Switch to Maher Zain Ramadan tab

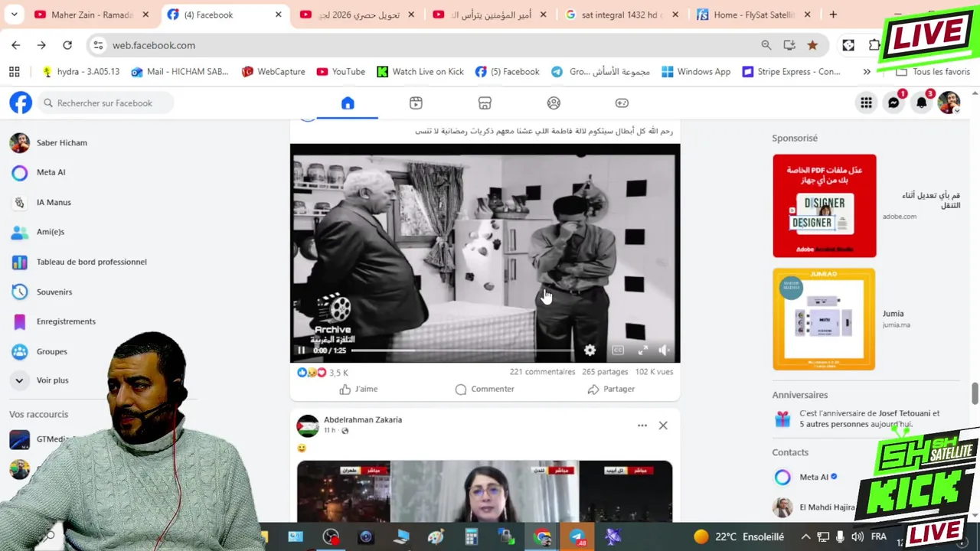92,15
